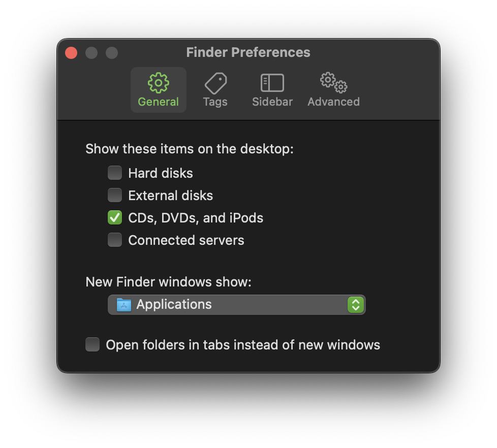Uncheck CDs, DVDs, and iPods
497x448 pixels.
point(115,218)
